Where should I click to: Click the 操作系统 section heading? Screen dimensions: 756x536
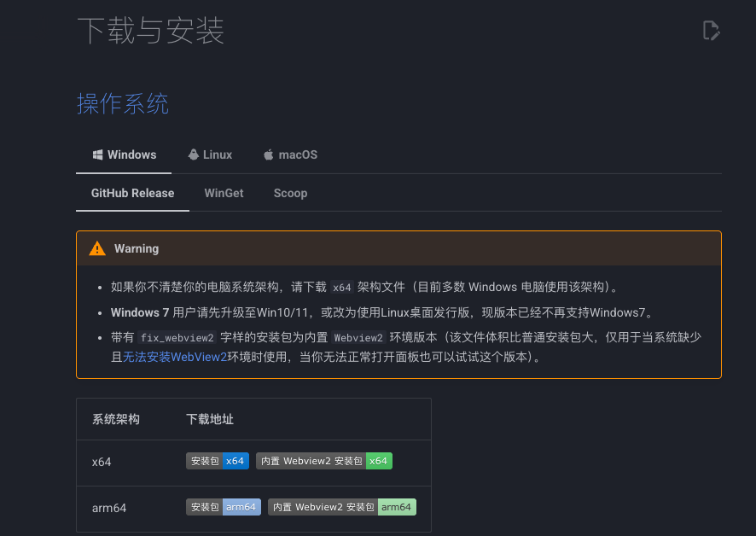(x=123, y=104)
